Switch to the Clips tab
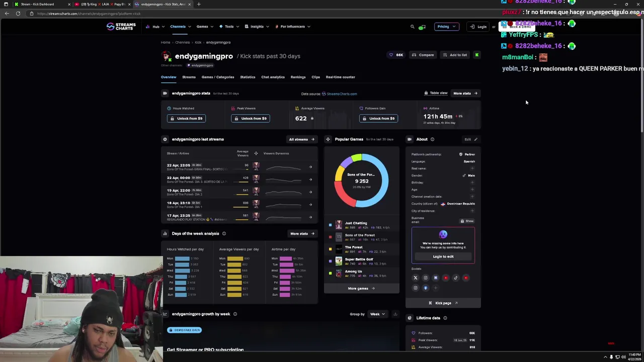Image resolution: width=644 pixels, height=362 pixels. (315, 77)
